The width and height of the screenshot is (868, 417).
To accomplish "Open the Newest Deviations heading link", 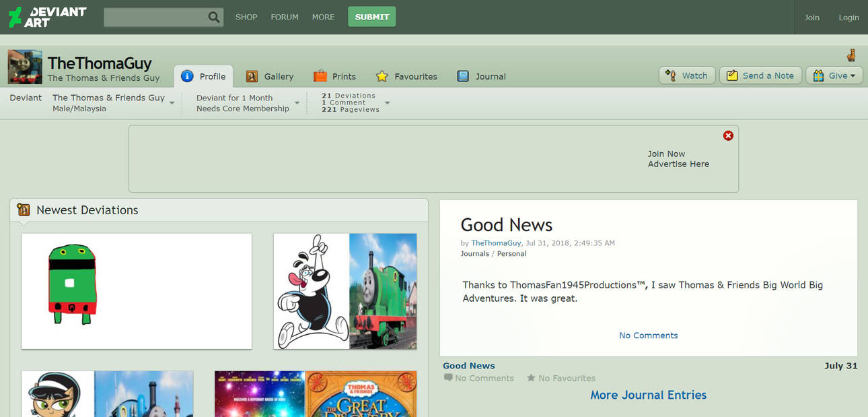I will pos(87,210).
